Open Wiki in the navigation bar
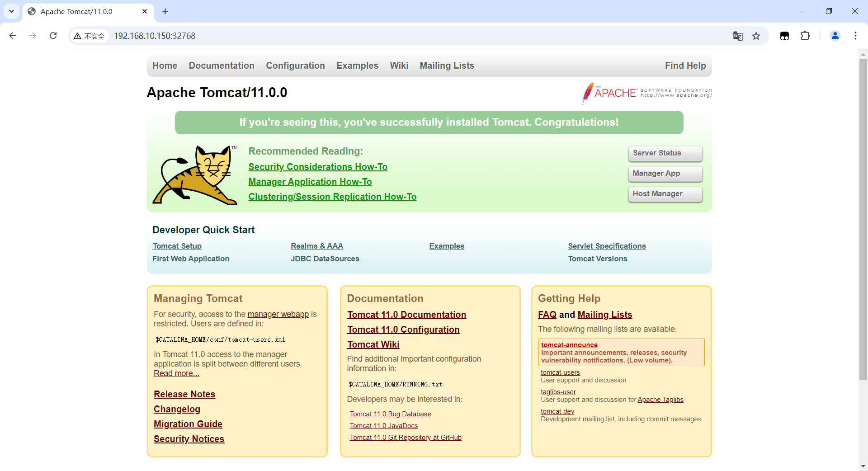The image size is (868, 471). (399, 66)
